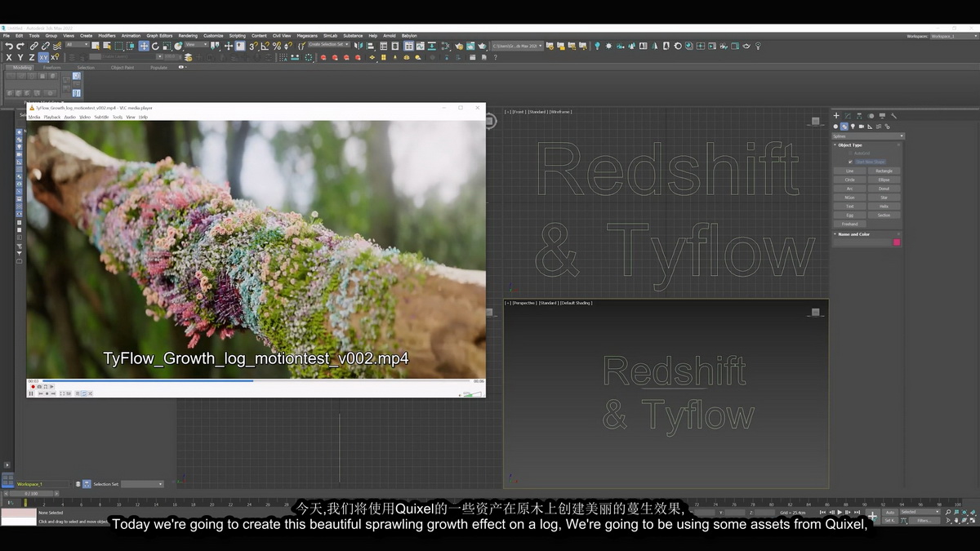Open the Hierarchy tab in Command Panel
This screenshot has height=551, width=980.
pyautogui.click(x=859, y=116)
